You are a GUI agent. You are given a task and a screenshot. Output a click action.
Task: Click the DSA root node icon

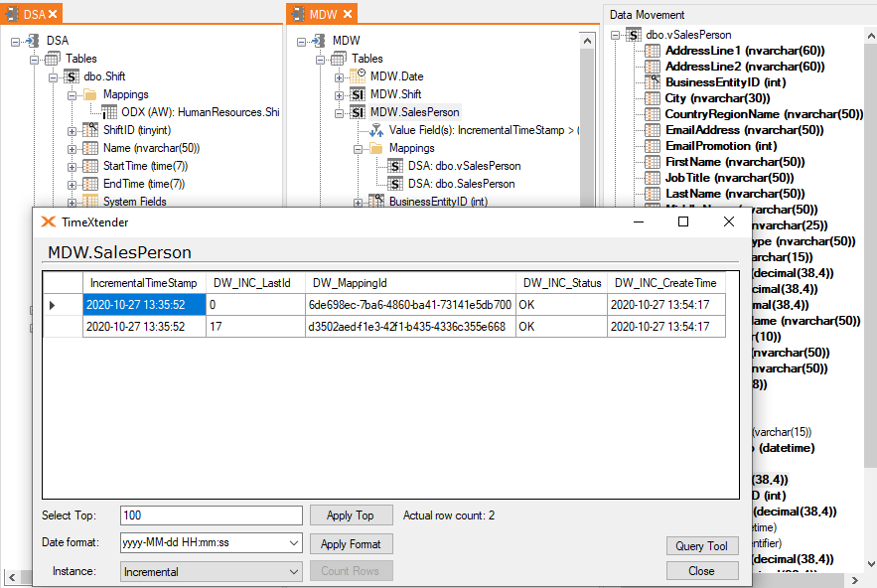click(x=33, y=41)
